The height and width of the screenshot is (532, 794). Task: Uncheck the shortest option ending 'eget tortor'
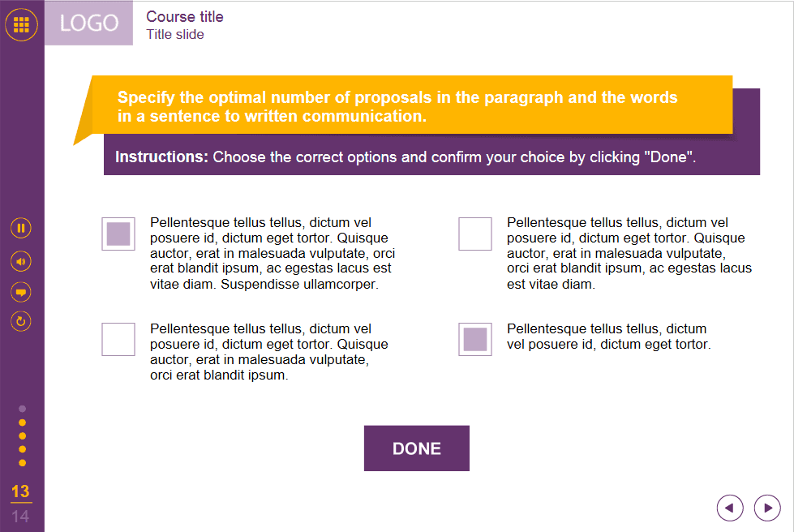pos(475,339)
